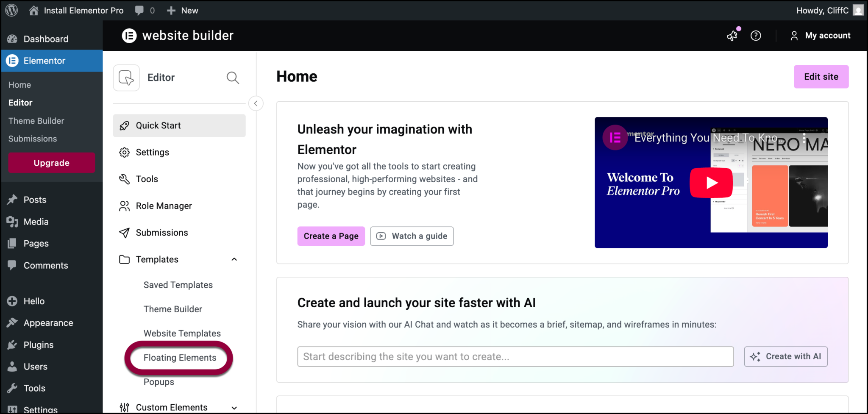This screenshot has height=414, width=868.
Task: Open search in the Editor panel
Action: [232, 78]
